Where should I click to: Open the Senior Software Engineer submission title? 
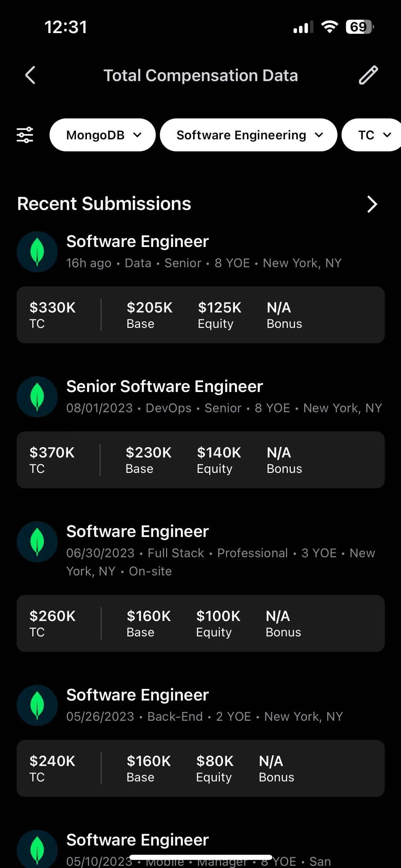164,386
